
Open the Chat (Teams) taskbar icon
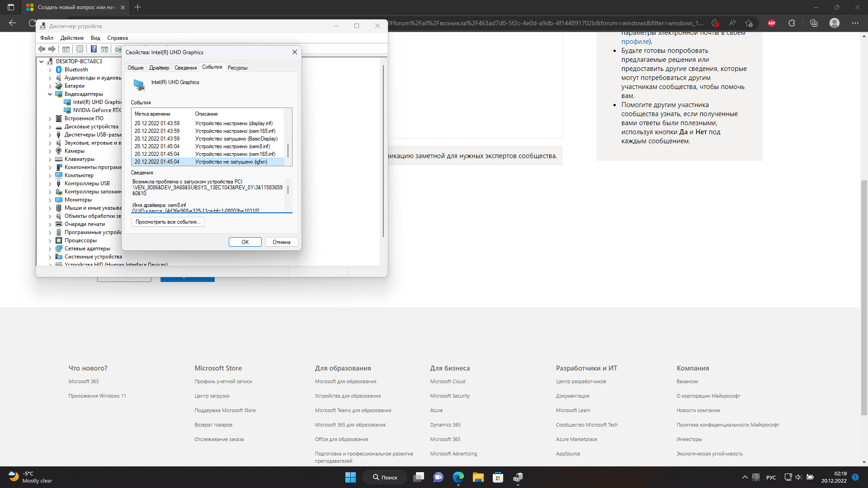(438, 477)
